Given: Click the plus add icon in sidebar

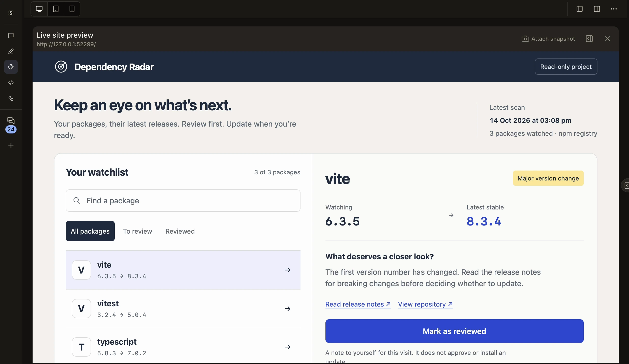Looking at the screenshot, I should pyautogui.click(x=11, y=145).
